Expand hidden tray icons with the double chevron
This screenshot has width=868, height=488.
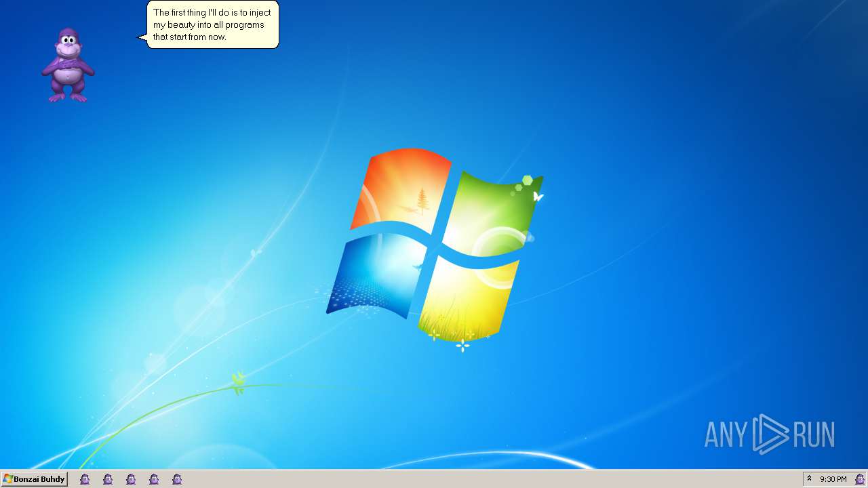[809, 479]
